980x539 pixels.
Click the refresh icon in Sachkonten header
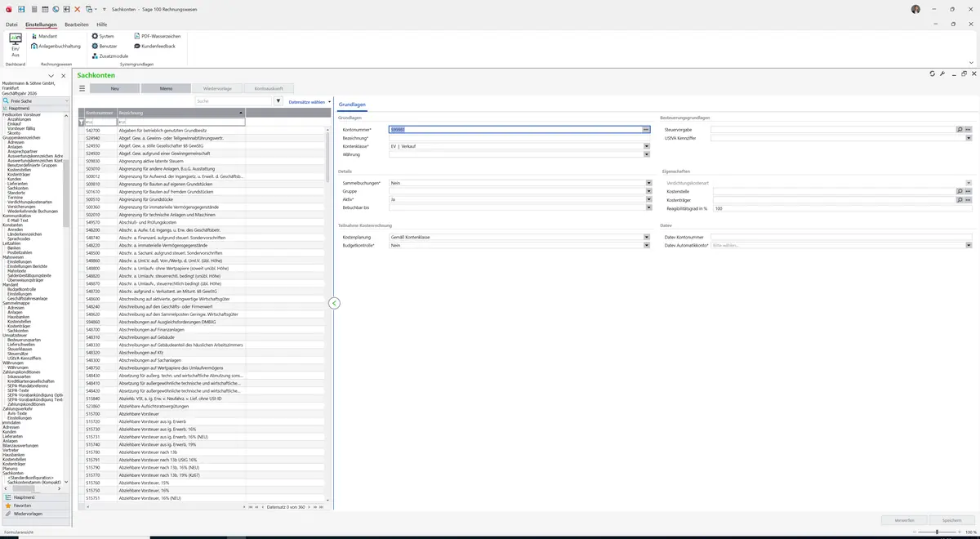(933, 73)
